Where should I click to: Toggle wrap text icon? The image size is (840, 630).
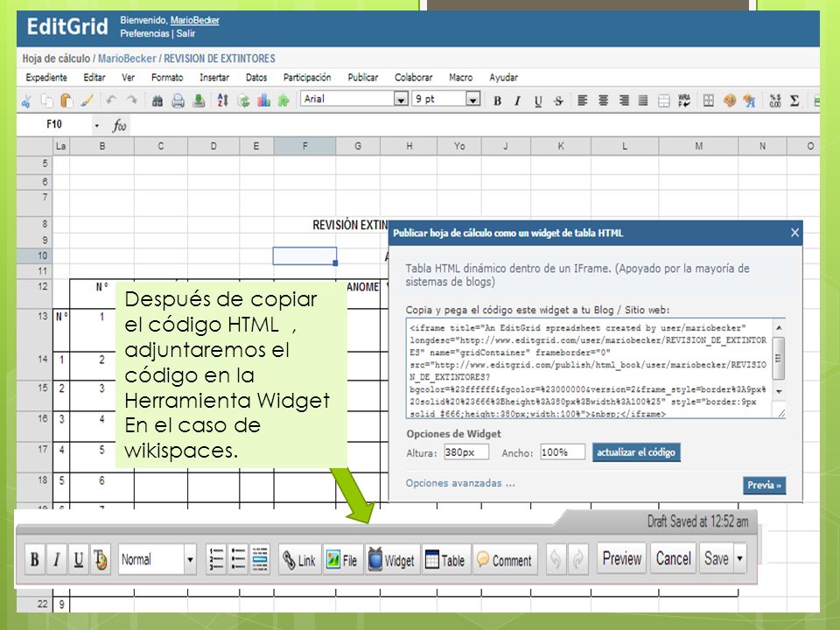(684, 100)
